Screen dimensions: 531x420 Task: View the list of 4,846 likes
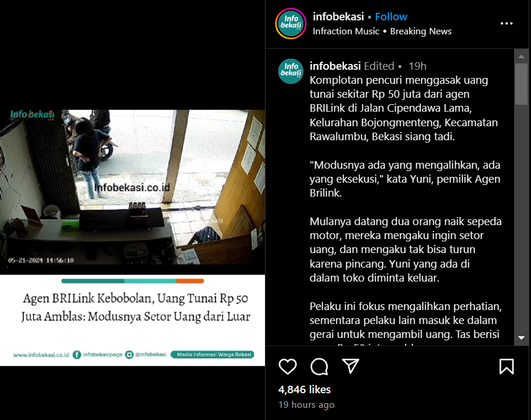coord(304,390)
